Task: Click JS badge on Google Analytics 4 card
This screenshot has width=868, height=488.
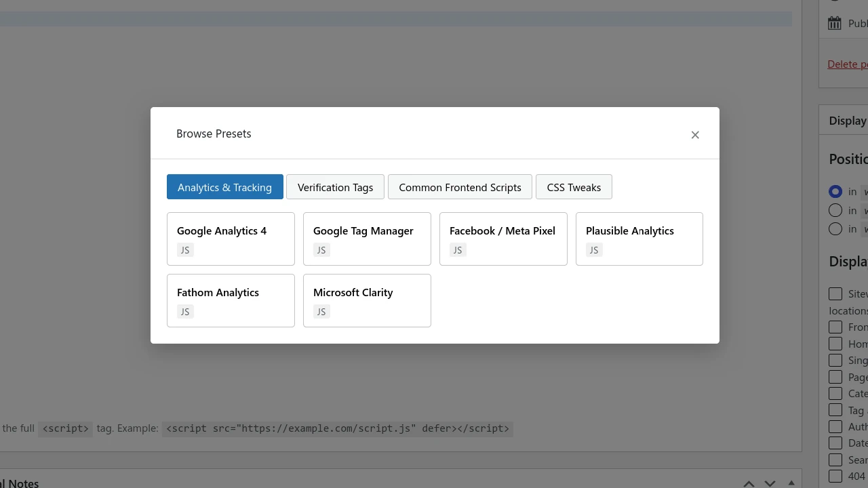Action: point(185,250)
